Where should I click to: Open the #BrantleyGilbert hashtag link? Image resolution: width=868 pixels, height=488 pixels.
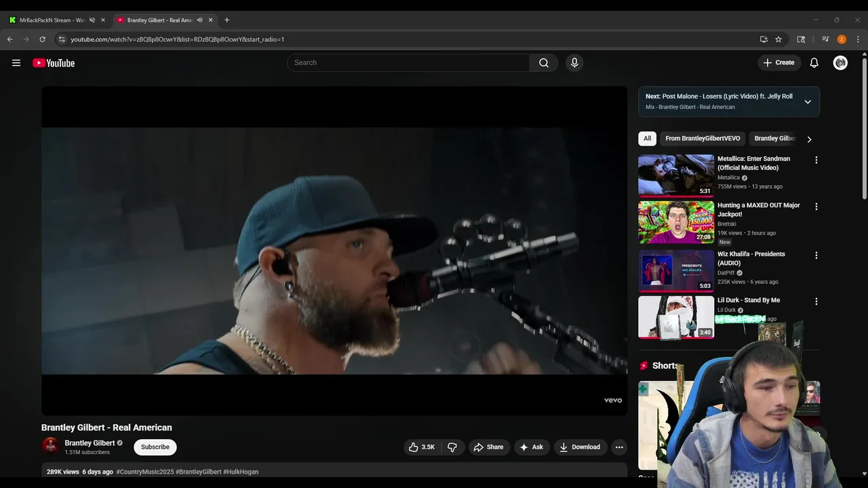pyautogui.click(x=199, y=472)
